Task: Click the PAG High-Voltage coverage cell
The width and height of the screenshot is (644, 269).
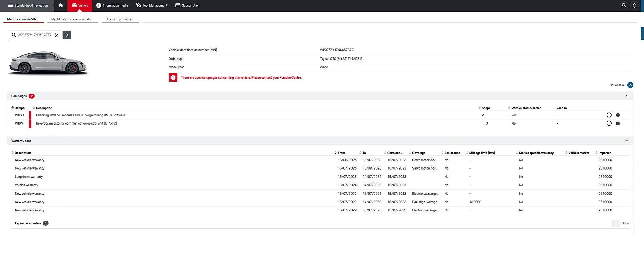Action: (x=425, y=202)
